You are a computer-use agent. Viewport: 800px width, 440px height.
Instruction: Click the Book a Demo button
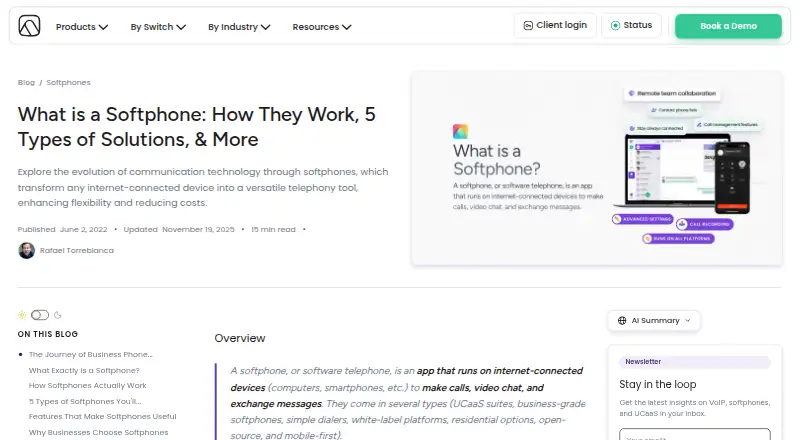point(728,26)
